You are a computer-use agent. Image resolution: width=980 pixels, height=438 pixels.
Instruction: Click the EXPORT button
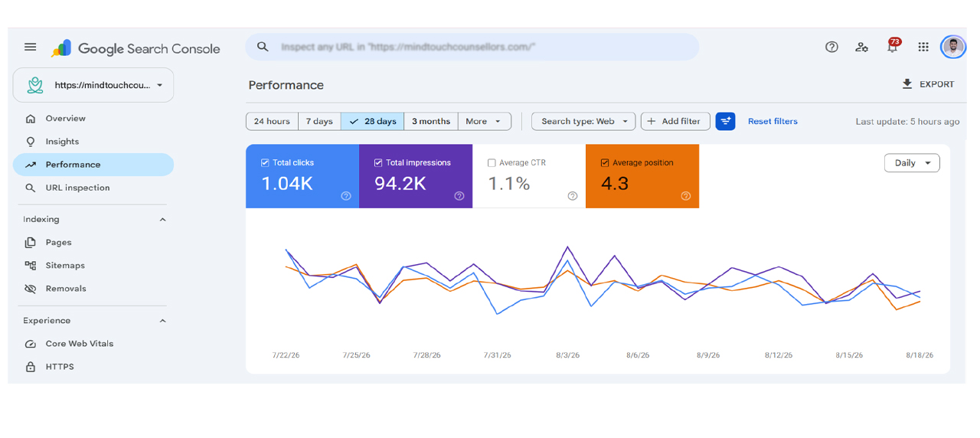pyautogui.click(x=928, y=84)
